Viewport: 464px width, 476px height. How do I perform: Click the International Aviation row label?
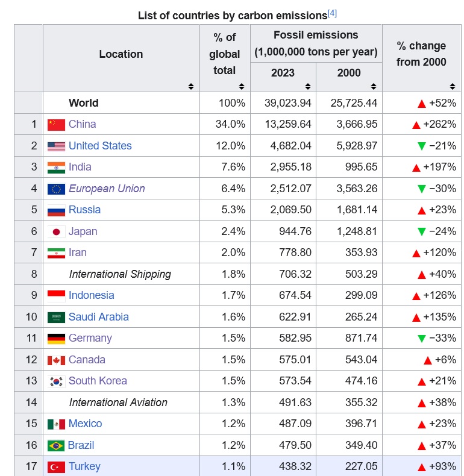coord(118,402)
